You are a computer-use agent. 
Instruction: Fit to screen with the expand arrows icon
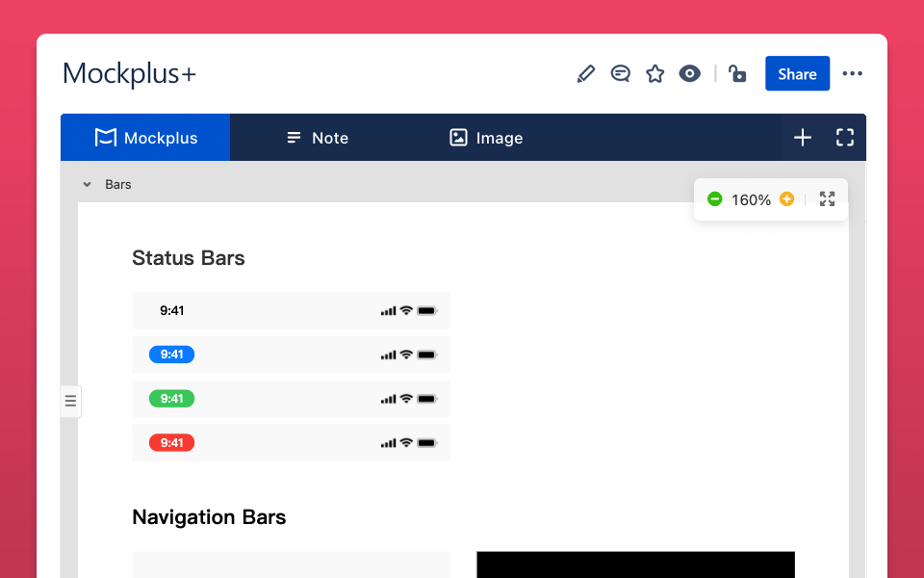click(828, 198)
